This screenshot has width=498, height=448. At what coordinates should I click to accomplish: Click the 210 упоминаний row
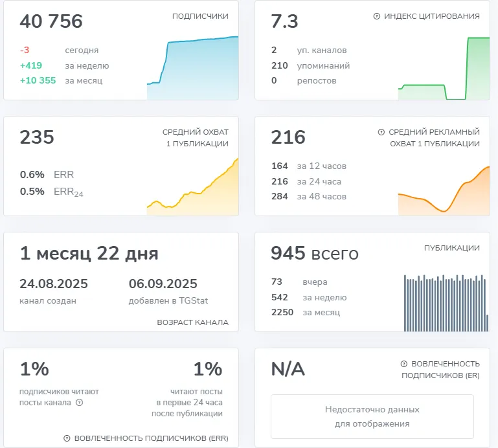coord(311,66)
